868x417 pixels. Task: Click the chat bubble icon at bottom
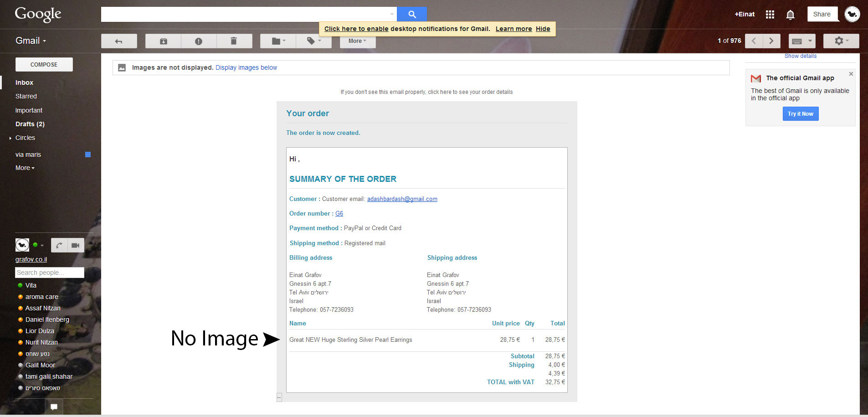[x=54, y=407]
